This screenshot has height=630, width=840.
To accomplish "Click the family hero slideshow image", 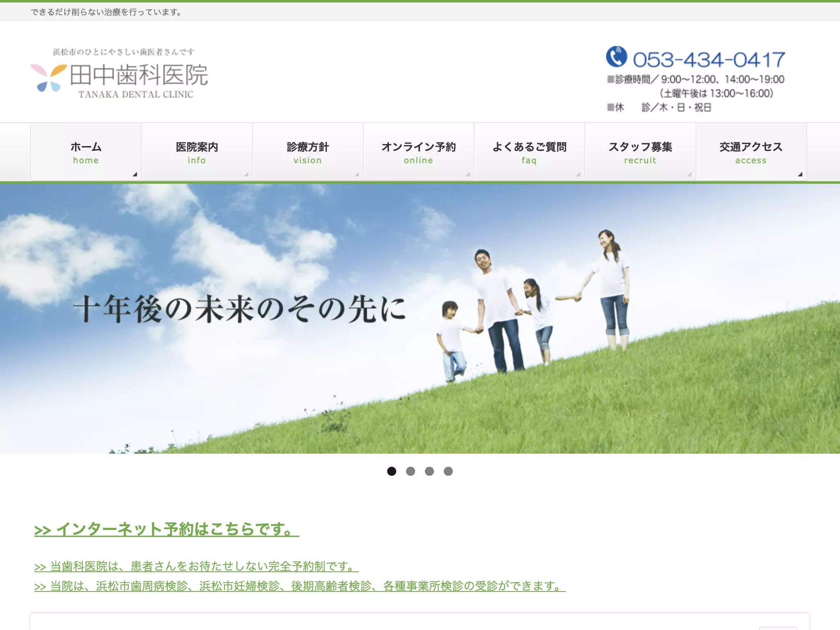I will (x=420, y=318).
